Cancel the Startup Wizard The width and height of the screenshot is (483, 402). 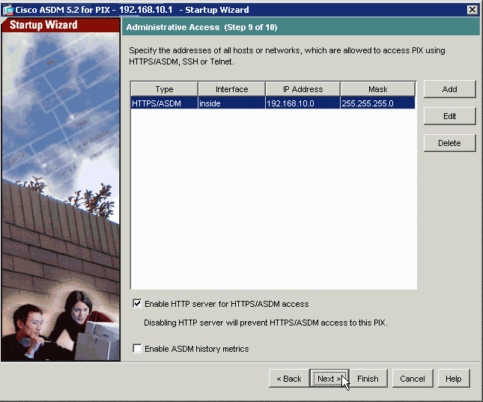pyautogui.click(x=412, y=378)
